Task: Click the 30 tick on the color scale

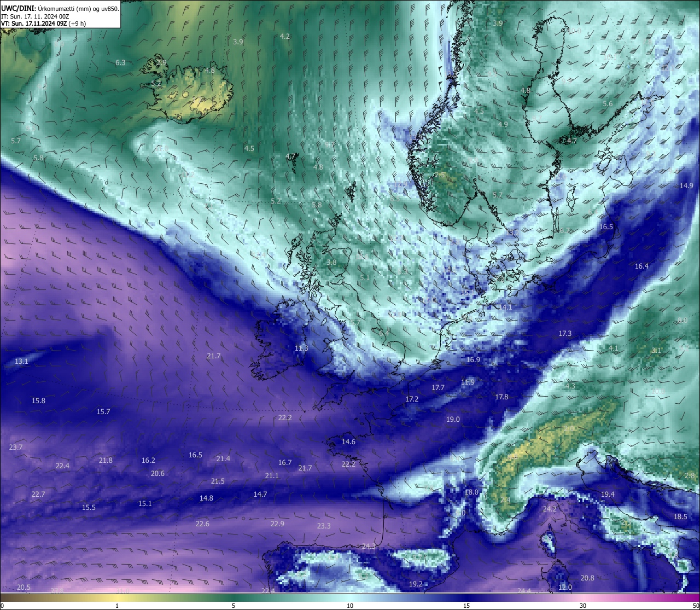Action: (583, 606)
